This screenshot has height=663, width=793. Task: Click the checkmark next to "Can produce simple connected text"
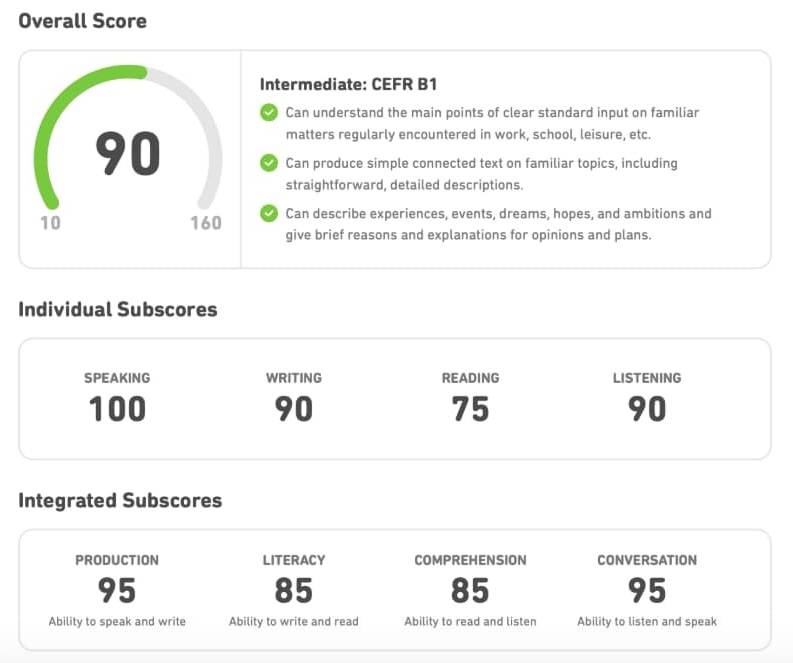point(268,163)
